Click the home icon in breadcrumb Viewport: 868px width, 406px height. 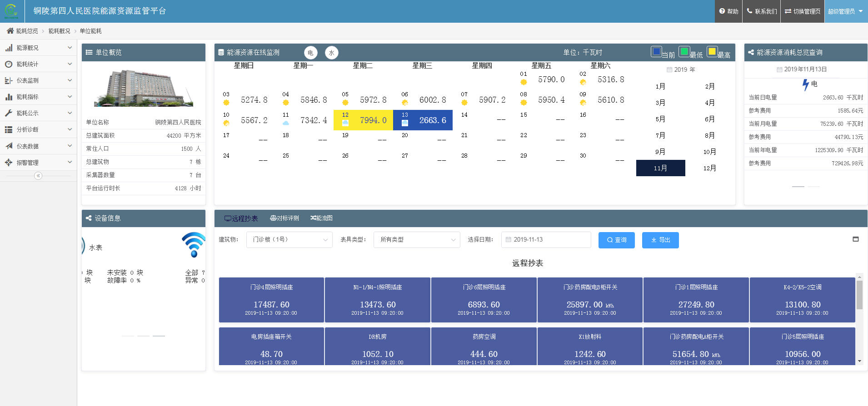[x=10, y=31]
